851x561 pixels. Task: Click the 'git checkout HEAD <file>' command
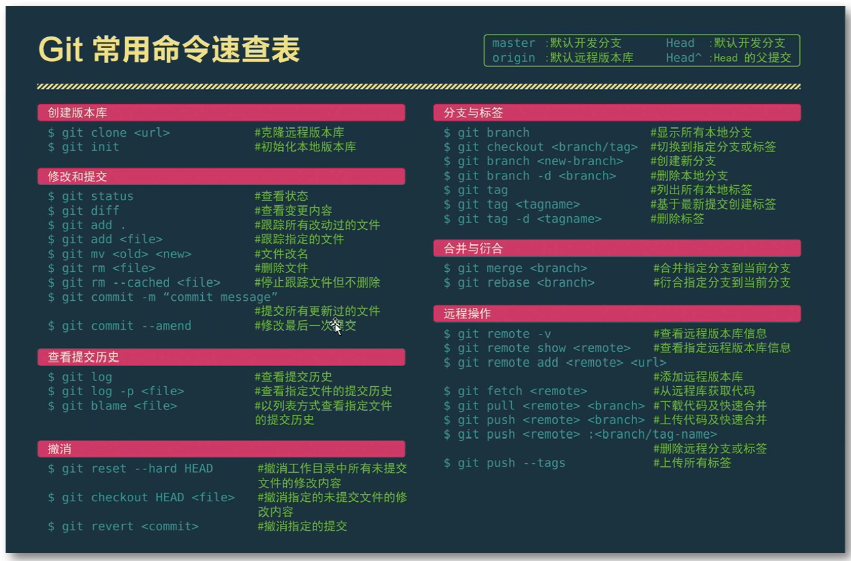[x=141, y=498]
